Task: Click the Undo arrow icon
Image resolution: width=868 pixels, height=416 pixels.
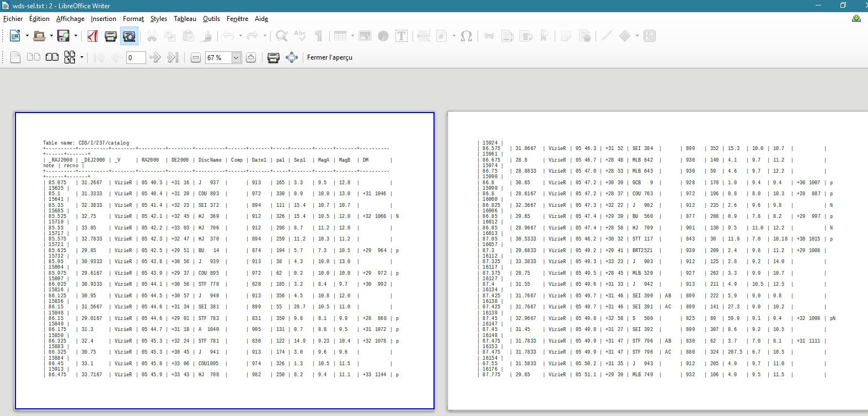Action: click(228, 36)
